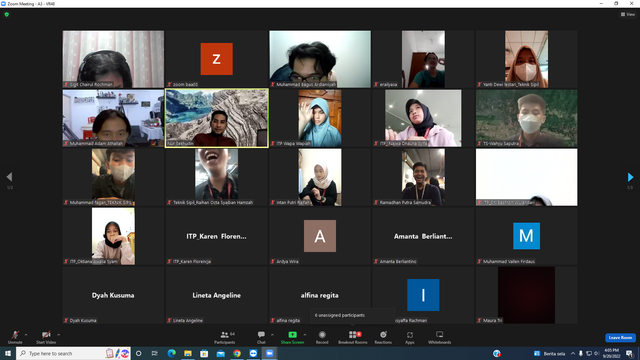Click the Cortana circle icon
Image resolution: width=640 pixels, height=360 pixels.
point(138,353)
